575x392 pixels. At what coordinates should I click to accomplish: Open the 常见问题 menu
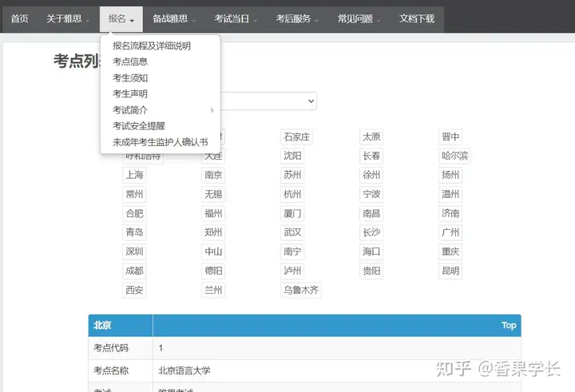(x=359, y=18)
